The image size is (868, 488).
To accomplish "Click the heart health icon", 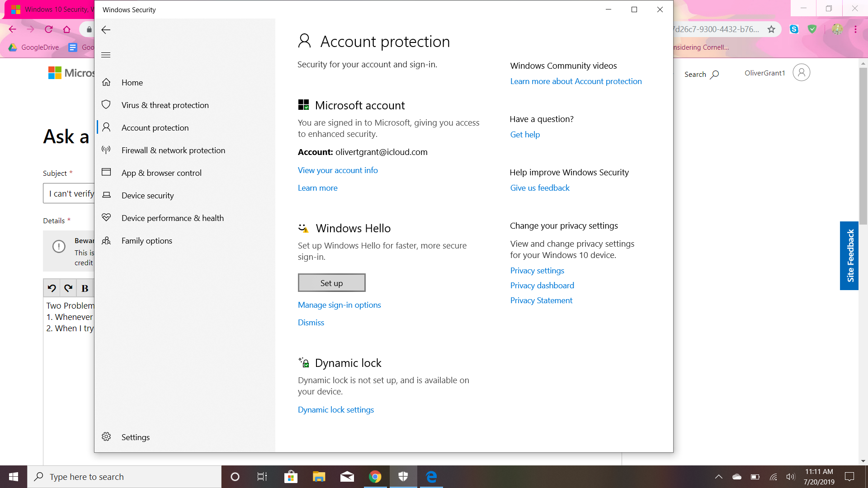I will [x=106, y=217].
